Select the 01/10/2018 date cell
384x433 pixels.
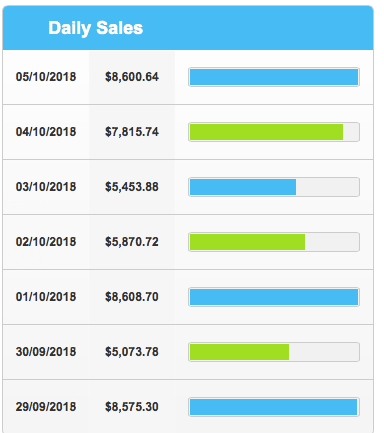coord(46,297)
